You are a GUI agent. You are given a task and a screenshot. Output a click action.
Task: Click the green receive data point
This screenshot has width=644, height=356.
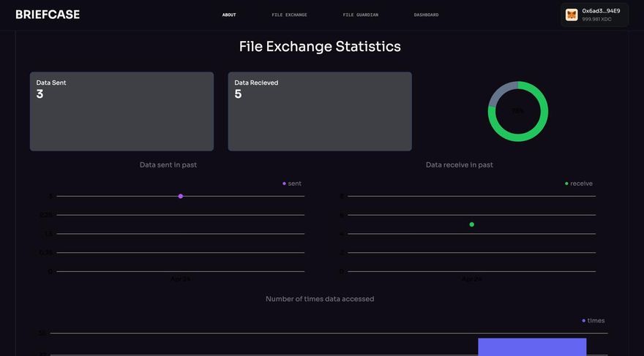pyautogui.click(x=471, y=224)
